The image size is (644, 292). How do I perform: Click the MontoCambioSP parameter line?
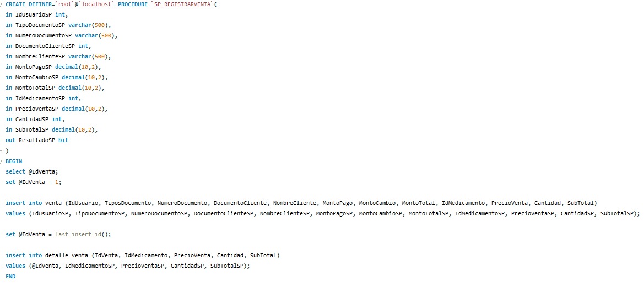[x=57, y=77]
